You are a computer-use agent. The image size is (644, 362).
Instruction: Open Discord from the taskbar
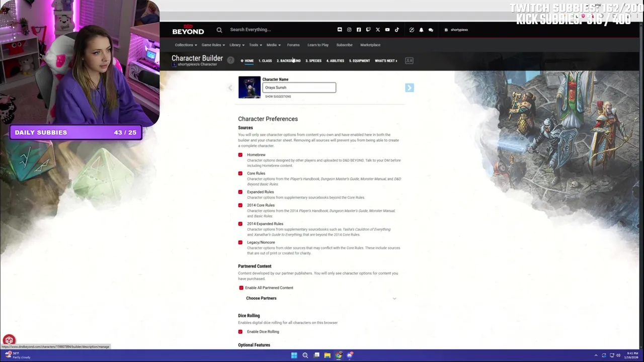tap(350, 355)
